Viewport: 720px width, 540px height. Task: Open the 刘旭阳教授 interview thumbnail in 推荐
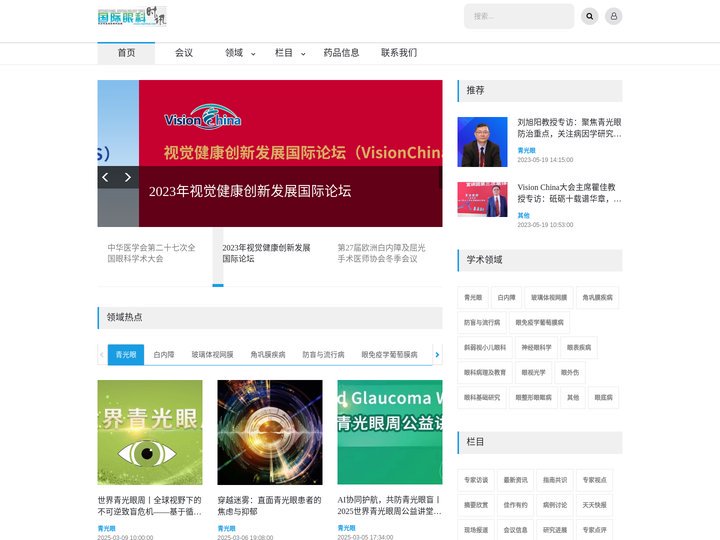tap(482, 142)
